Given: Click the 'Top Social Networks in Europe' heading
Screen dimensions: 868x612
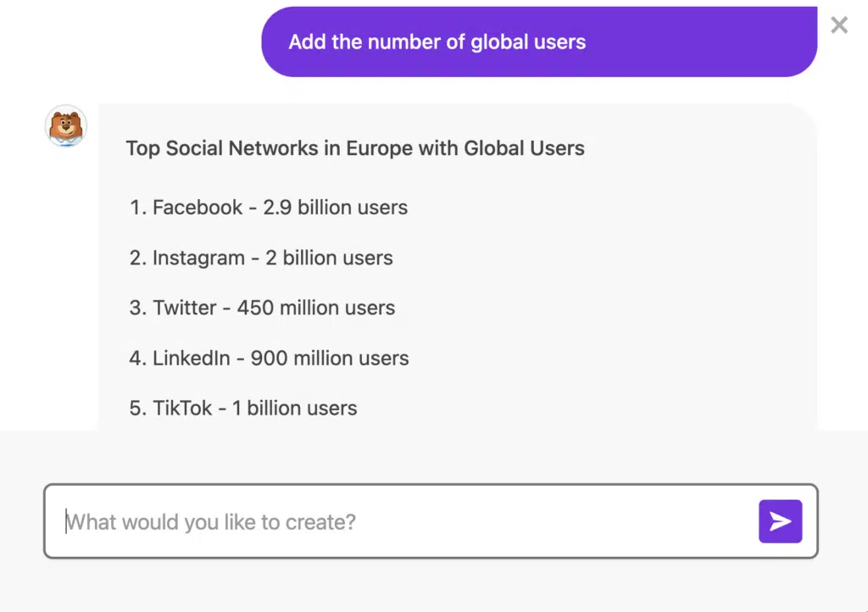Looking at the screenshot, I should pos(355,148).
